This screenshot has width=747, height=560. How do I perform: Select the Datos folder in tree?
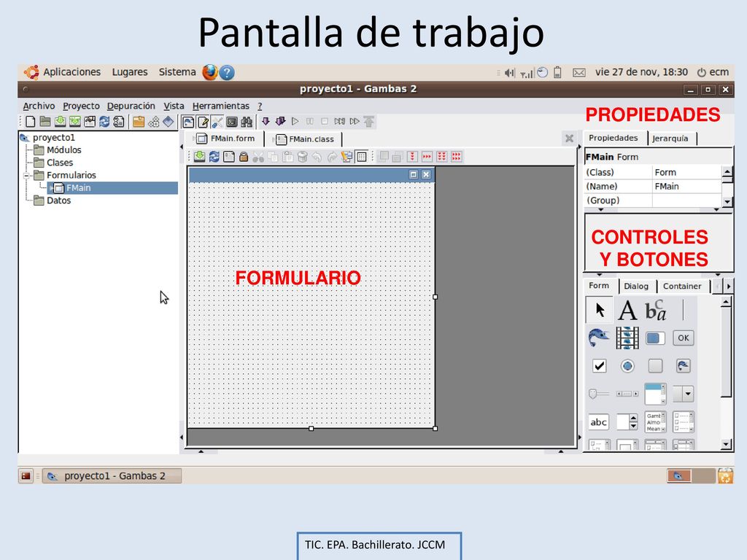pyautogui.click(x=58, y=201)
